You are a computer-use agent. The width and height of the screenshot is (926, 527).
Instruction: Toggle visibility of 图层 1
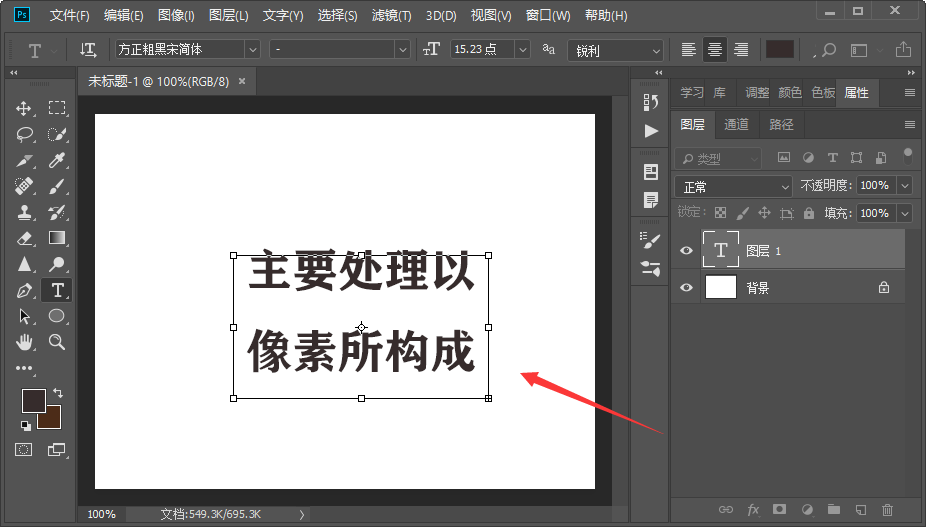point(686,251)
